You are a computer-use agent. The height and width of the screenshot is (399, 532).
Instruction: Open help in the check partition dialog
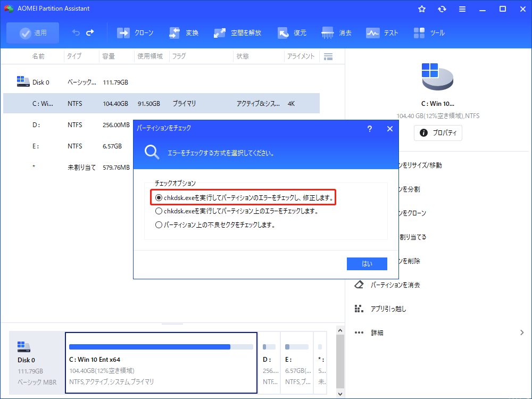click(370, 129)
